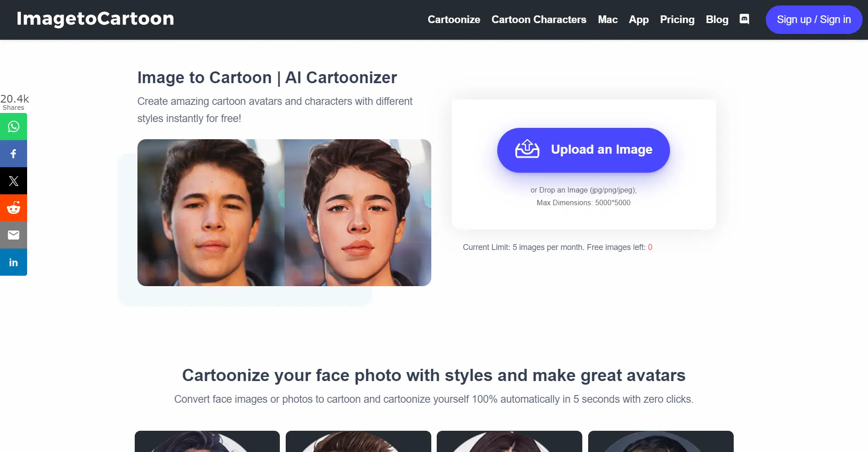
Task: Select Cartoon Characters in the navigation
Action: [538, 19]
